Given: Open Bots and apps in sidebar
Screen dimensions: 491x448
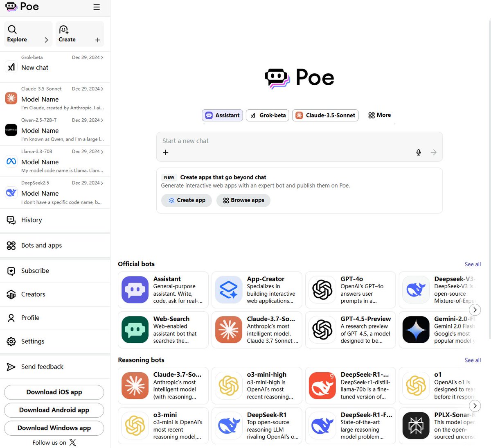Looking at the screenshot, I should point(55,245).
